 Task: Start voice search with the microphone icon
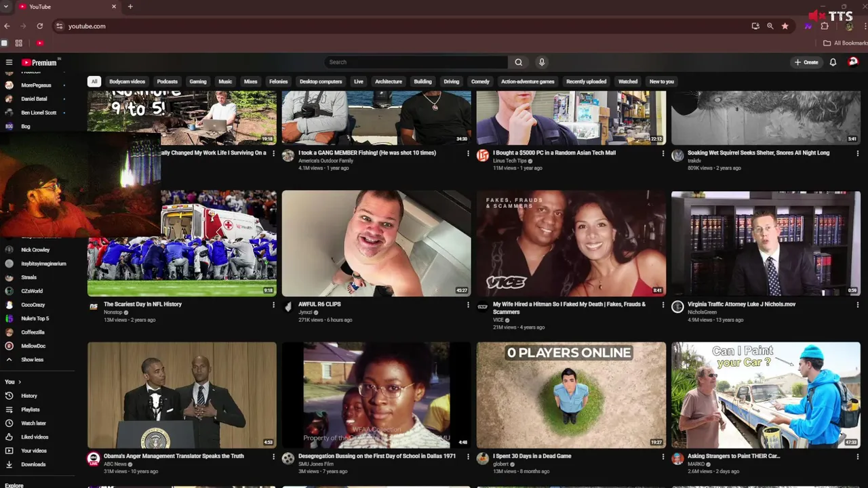click(541, 62)
